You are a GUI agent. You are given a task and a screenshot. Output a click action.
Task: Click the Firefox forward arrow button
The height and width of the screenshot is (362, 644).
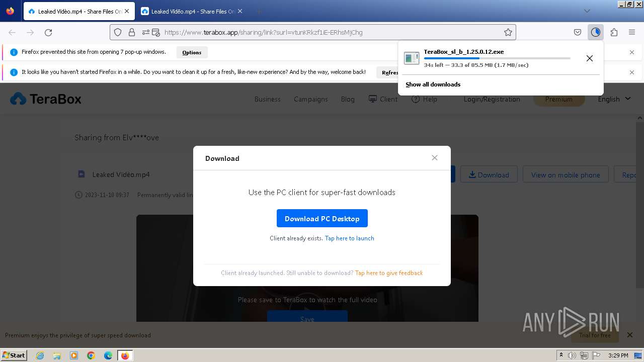click(30, 32)
